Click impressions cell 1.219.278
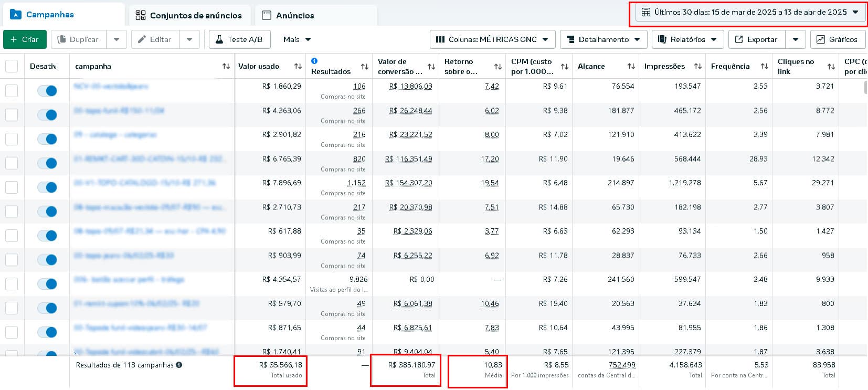868x390 pixels. (x=685, y=183)
